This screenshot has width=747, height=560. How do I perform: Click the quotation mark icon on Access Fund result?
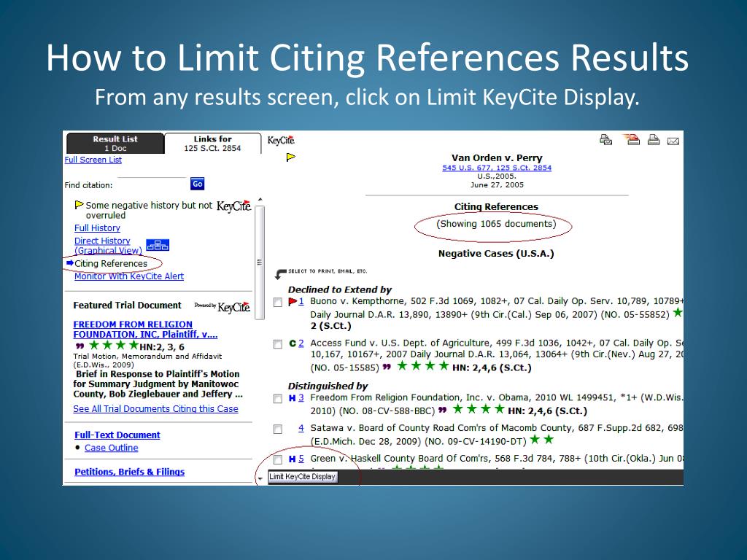(x=387, y=367)
